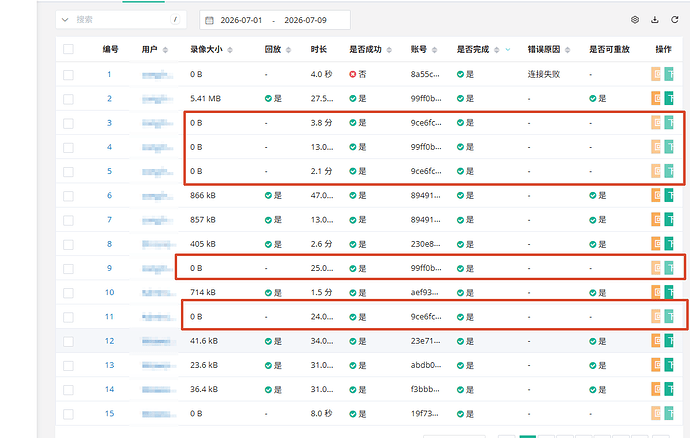Open the column settings icon above the table
This screenshot has width=690, height=438.
[635, 19]
